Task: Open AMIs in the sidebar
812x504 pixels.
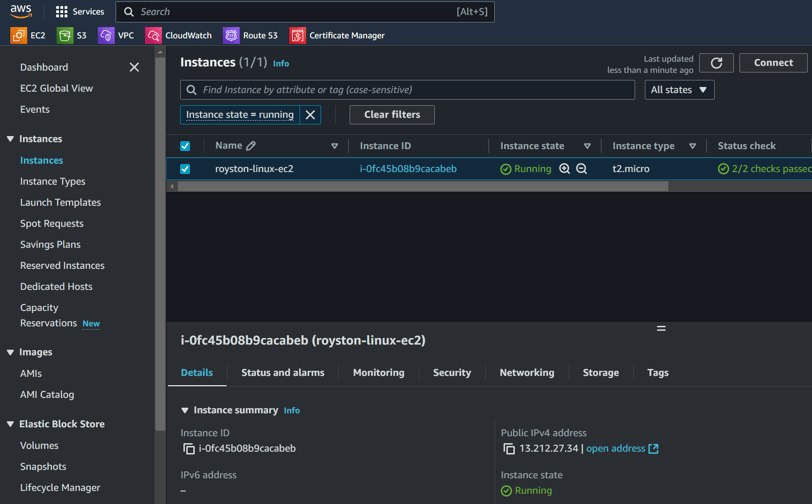Action: point(31,373)
